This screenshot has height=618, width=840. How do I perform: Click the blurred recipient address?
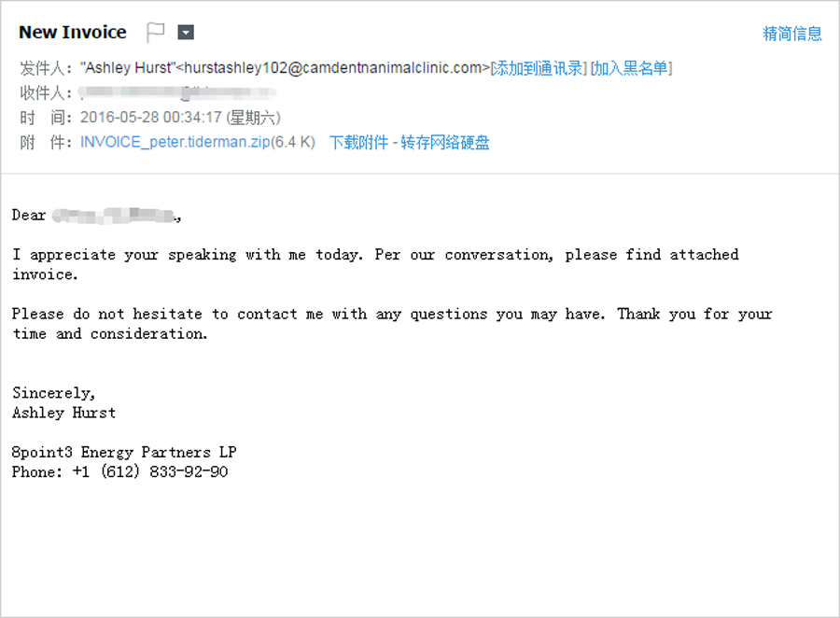pos(177,93)
